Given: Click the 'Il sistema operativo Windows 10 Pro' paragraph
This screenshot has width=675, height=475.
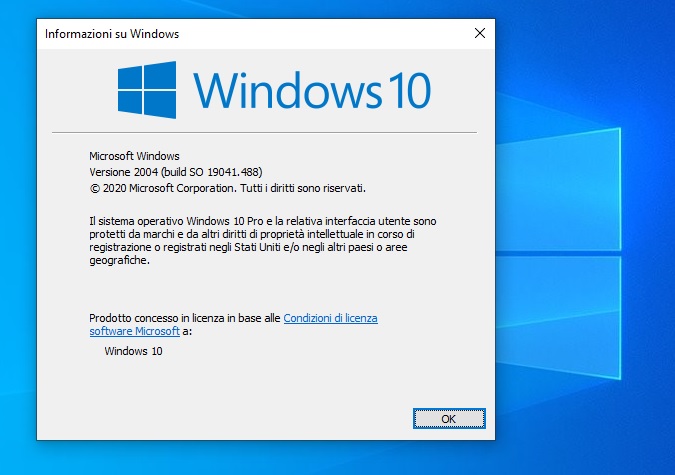Looking at the screenshot, I should click(x=263, y=240).
